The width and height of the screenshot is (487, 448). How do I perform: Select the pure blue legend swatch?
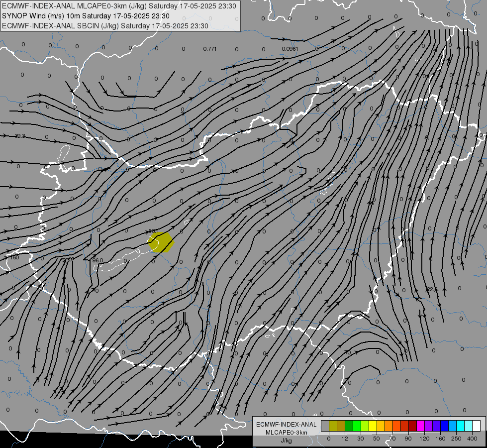pos(444,426)
